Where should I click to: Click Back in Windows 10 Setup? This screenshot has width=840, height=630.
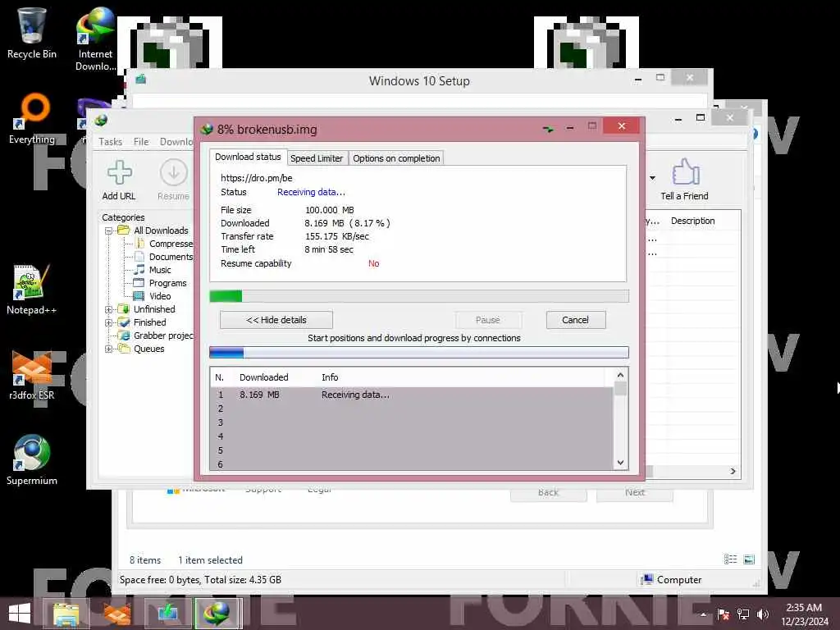click(x=549, y=492)
